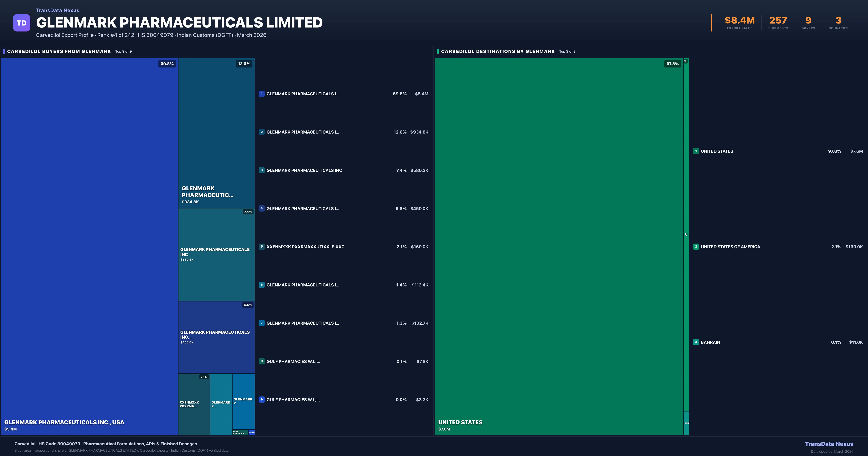Image resolution: width=868 pixels, height=456 pixels.
Task: Click rank badge 5 next to XXENMXXK buyer
Action: coord(262,247)
